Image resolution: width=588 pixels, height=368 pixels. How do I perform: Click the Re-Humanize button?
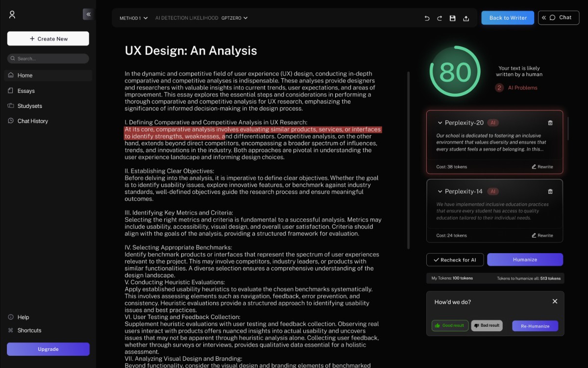pyautogui.click(x=535, y=326)
